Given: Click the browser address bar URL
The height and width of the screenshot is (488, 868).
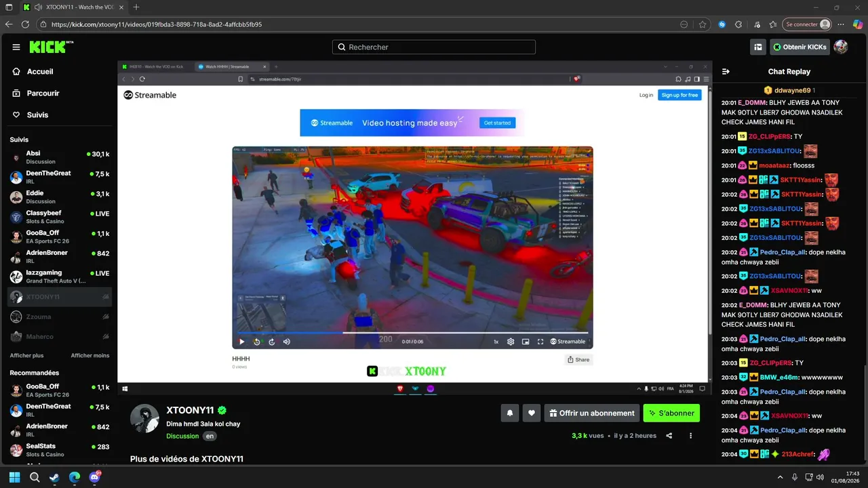Looking at the screenshot, I should (157, 24).
